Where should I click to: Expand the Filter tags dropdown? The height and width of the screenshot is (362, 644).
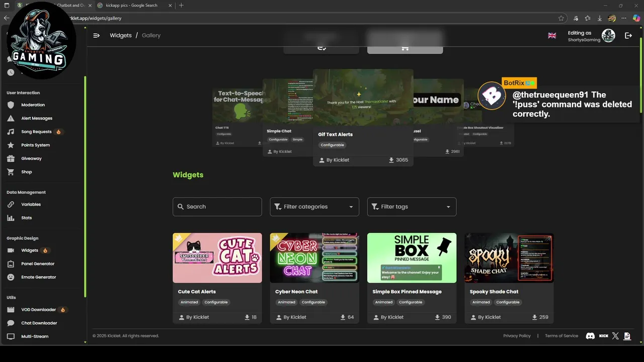(x=412, y=207)
